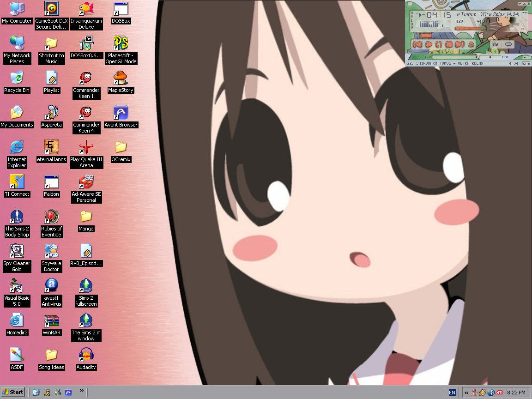Select the Play Quake III Arena icon
The width and height of the screenshot is (532, 399).
[86, 147]
